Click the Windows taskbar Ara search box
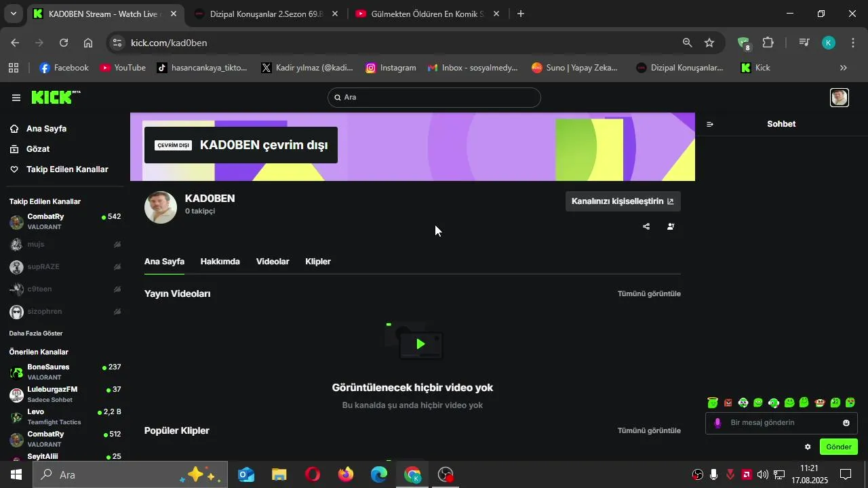The width and height of the screenshot is (868, 488). point(131,474)
